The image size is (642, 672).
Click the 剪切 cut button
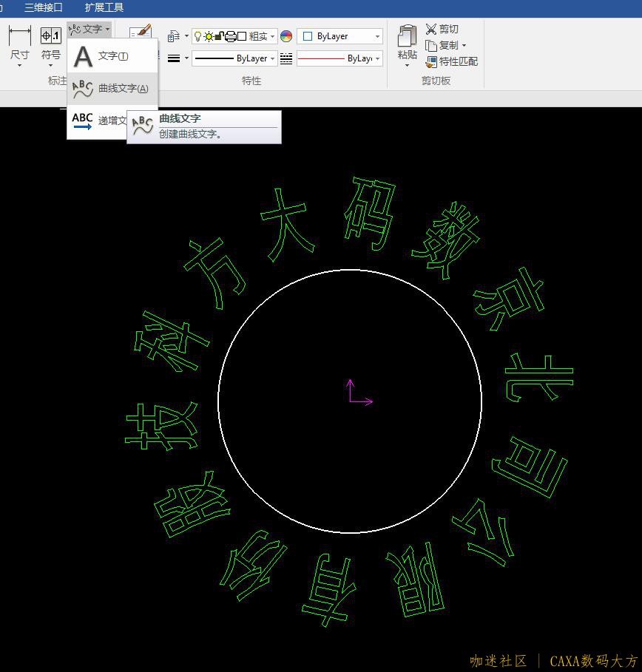click(x=442, y=29)
